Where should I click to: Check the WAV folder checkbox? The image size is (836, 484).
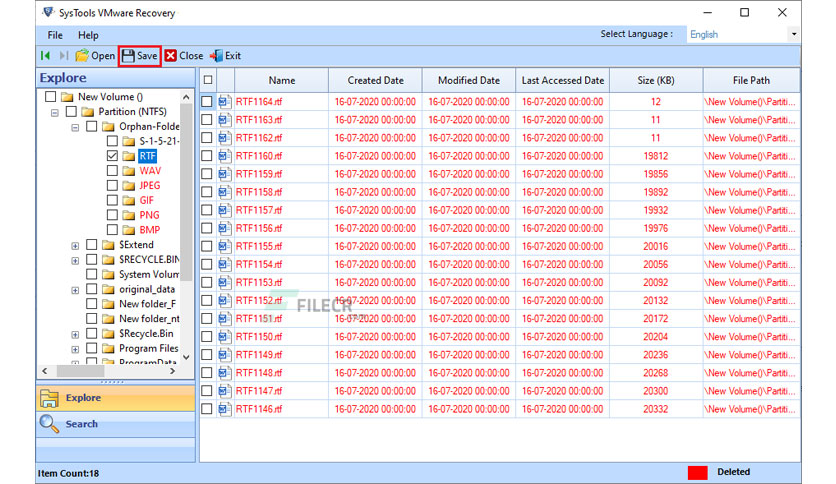112,171
